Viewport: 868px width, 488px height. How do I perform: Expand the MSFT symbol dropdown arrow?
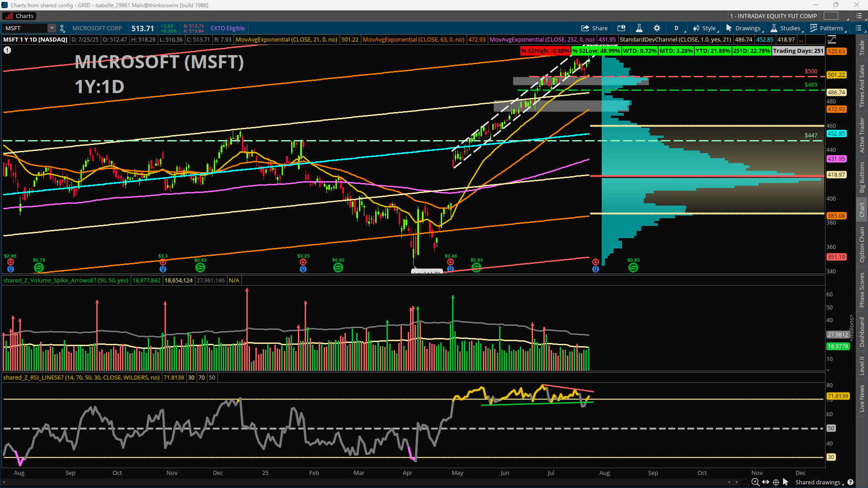click(52, 28)
